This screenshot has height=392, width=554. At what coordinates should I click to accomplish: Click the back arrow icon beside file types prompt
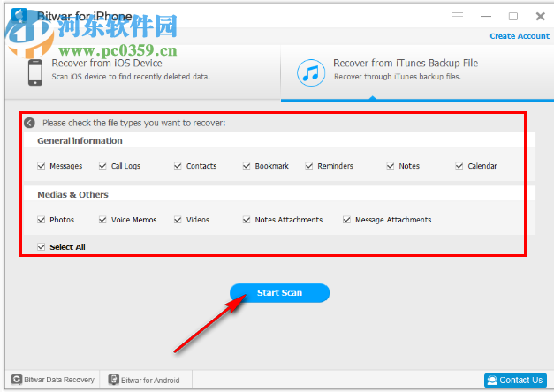coord(29,123)
